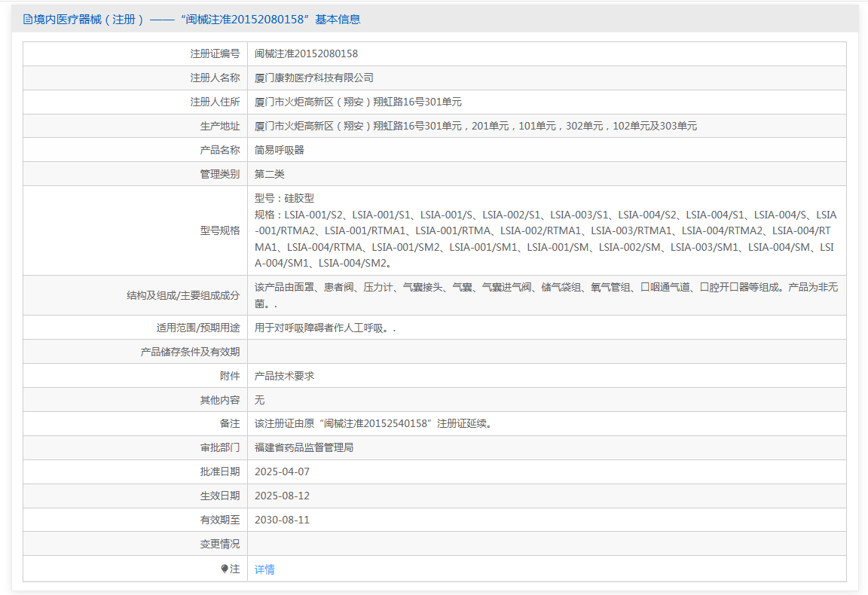Click the 注册人名称 company name value
868x595 pixels.
click(x=314, y=78)
